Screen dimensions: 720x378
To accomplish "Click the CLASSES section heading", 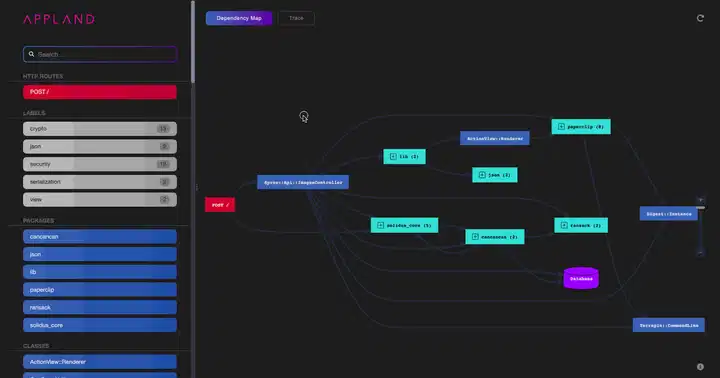I will [36, 346].
